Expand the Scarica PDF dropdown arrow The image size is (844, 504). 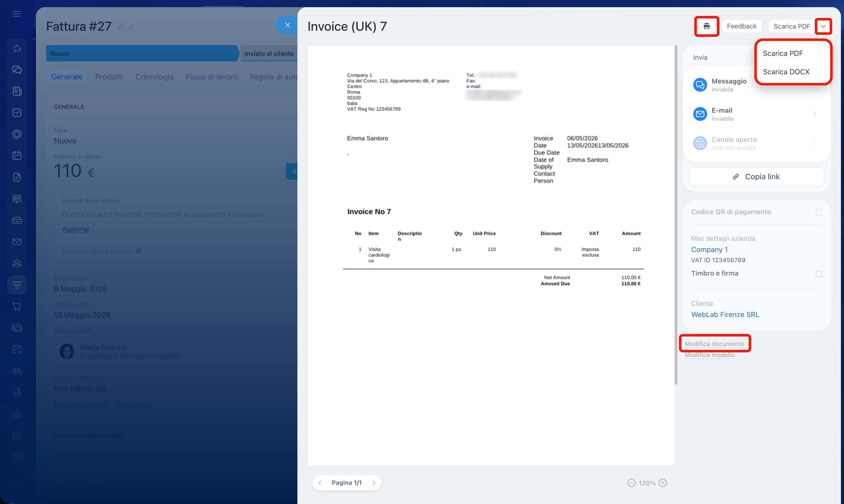tap(823, 26)
